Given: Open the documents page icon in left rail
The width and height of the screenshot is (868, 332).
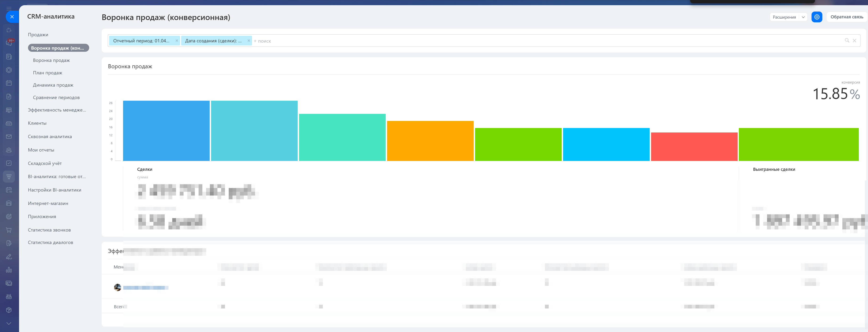Looking at the screenshot, I should click(x=9, y=97).
